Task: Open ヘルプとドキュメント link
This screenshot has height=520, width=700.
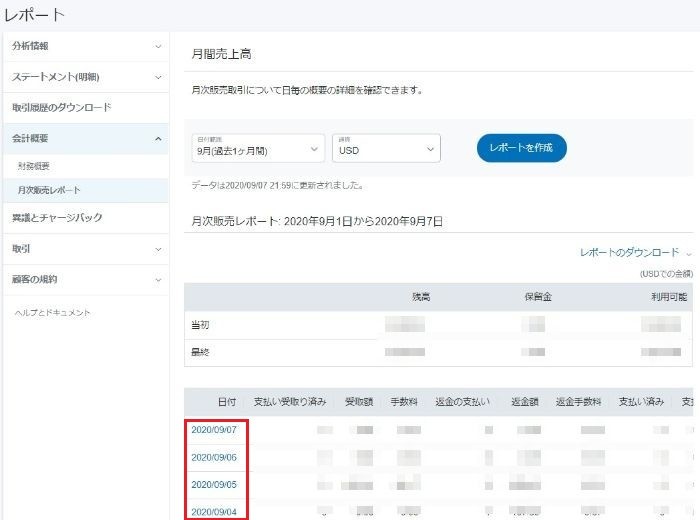Action: pyautogui.click(x=52, y=312)
